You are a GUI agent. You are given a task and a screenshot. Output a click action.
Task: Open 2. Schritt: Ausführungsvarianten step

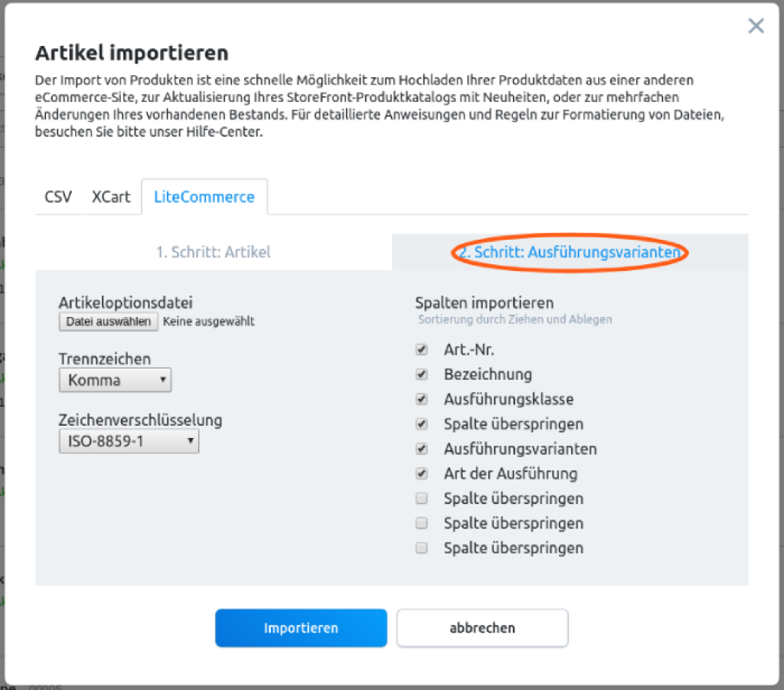[x=569, y=252]
